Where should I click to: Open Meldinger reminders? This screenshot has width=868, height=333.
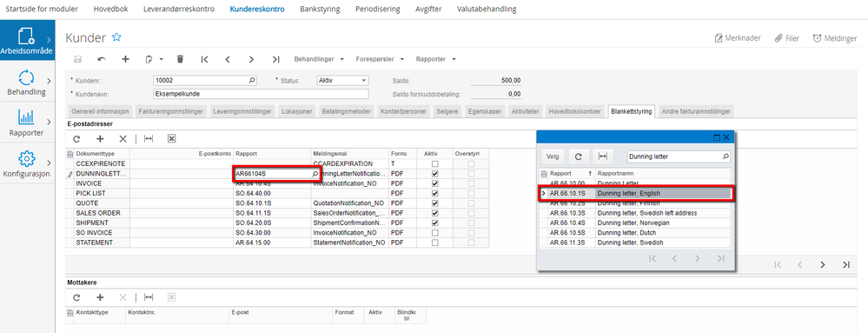coord(834,38)
